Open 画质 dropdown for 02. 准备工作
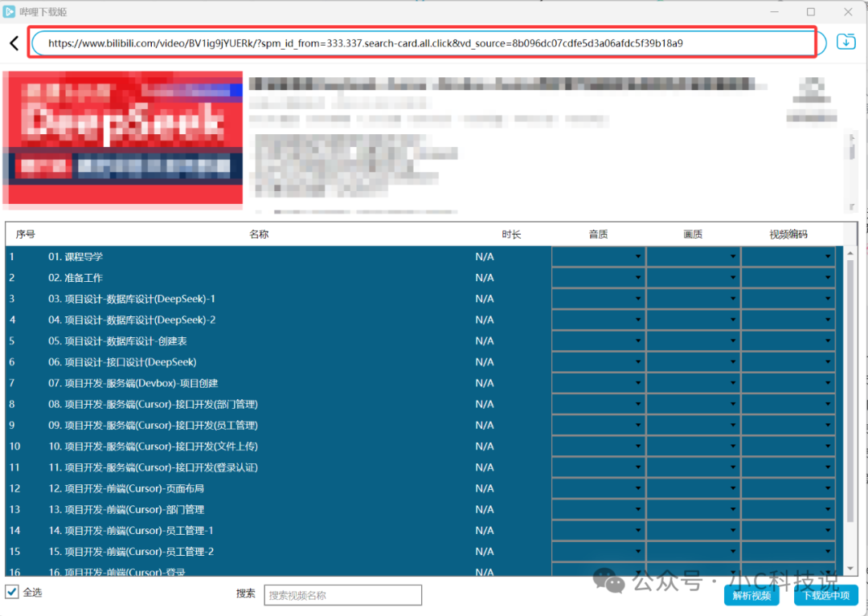 pyautogui.click(x=693, y=278)
